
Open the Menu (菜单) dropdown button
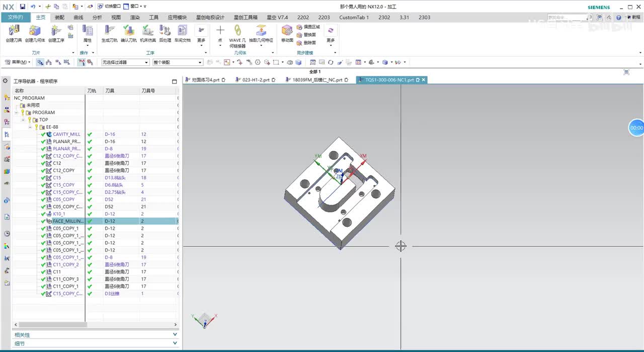(18, 62)
